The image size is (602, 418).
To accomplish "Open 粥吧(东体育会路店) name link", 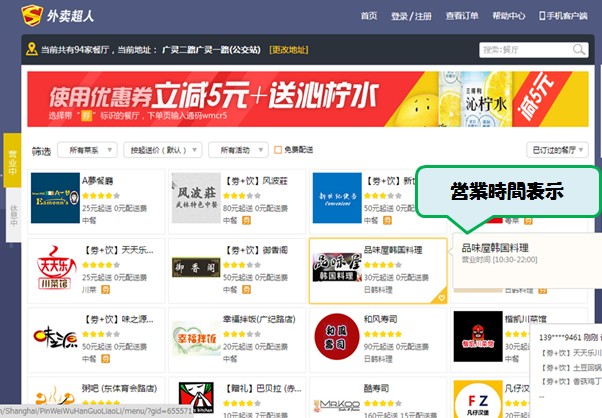I will (119, 388).
